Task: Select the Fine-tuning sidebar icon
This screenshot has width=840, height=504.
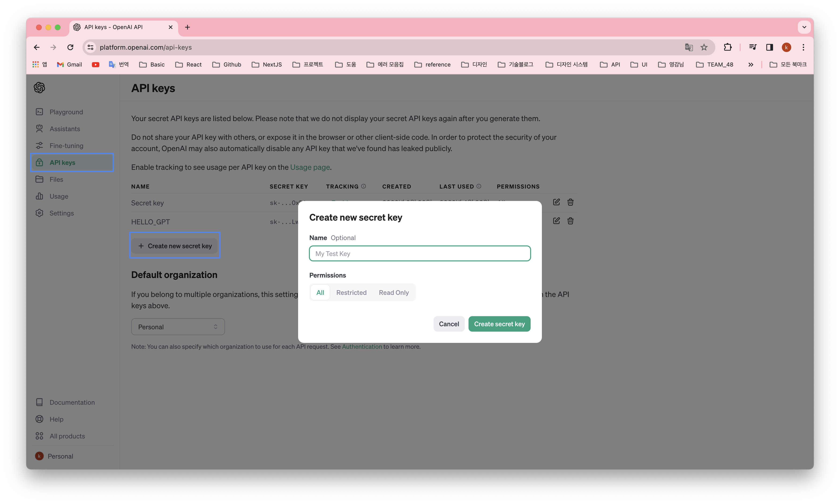Action: click(39, 145)
